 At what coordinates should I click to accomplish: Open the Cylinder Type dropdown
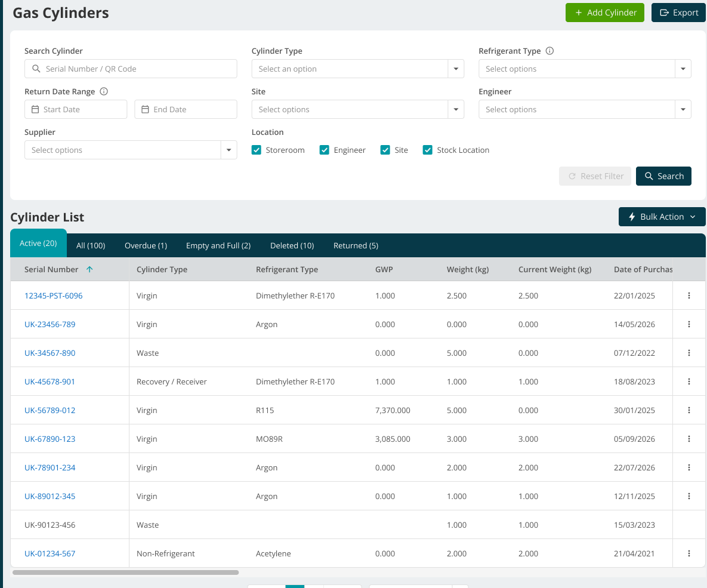coord(357,69)
